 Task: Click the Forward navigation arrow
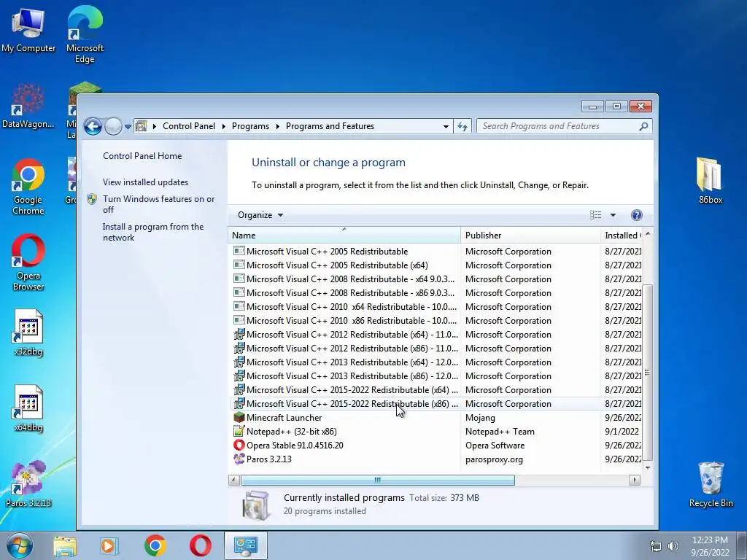click(113, 127)
